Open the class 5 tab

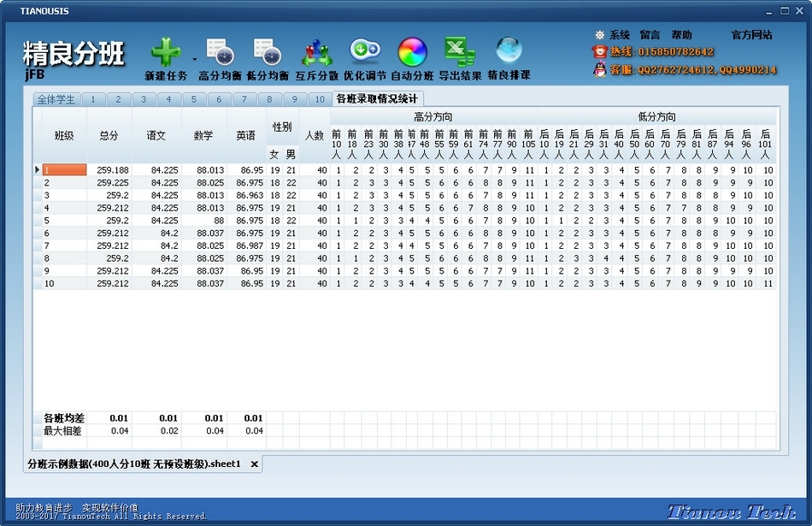point(193,99)
